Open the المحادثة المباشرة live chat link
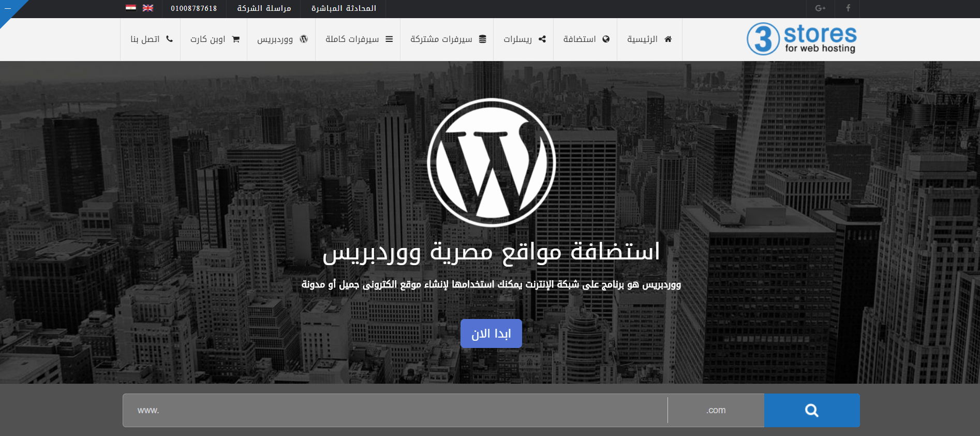Viewport: 980px width, 436px height. click(x=344, y=8)
